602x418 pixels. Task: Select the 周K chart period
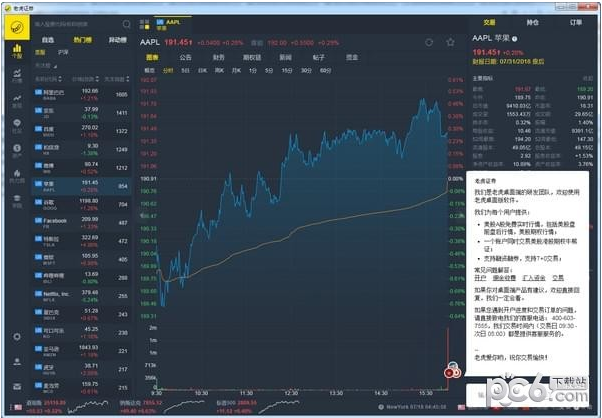(219, 71)
